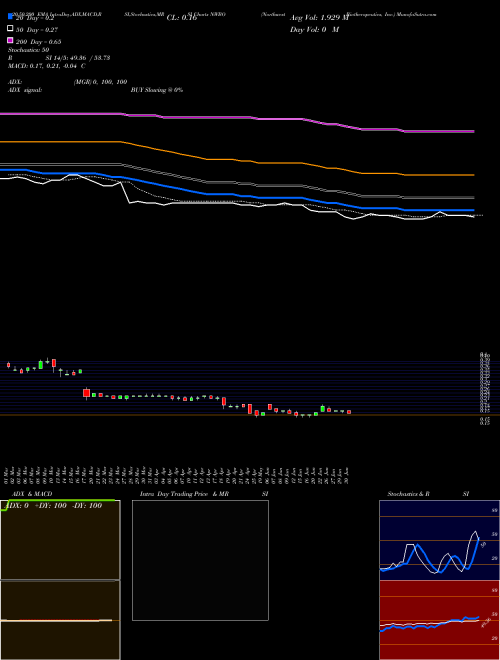Click the last red candlestick on the chart
Image resolution: width=500 pixels, height=660 pixels.
coord(349,412)
